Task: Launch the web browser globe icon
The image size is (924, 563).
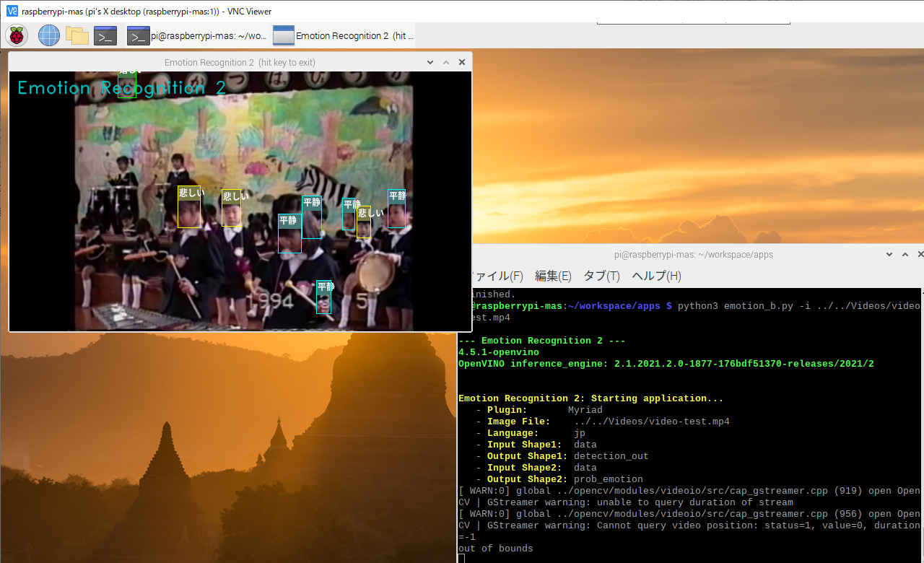Action: click(49, 35)
